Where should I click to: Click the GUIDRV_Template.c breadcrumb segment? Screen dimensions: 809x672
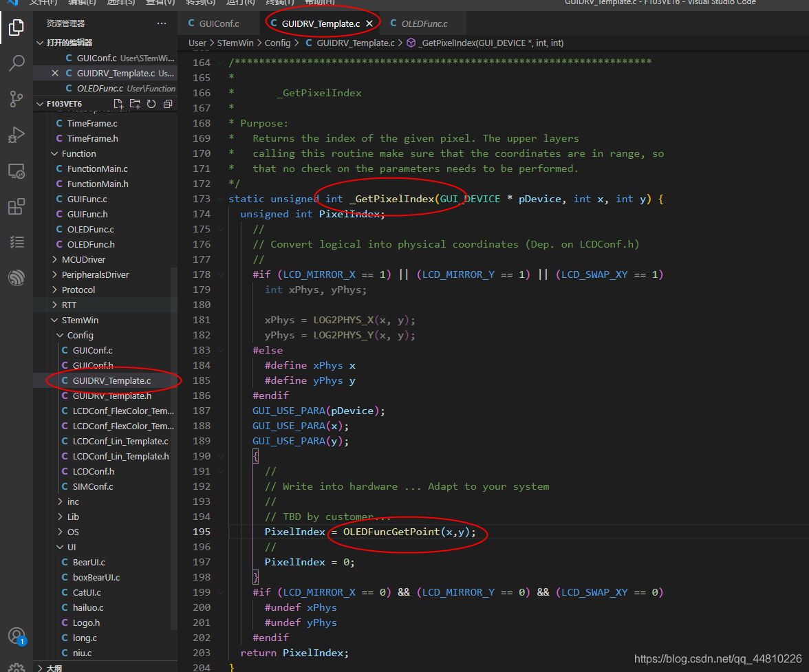click(350, 43)
